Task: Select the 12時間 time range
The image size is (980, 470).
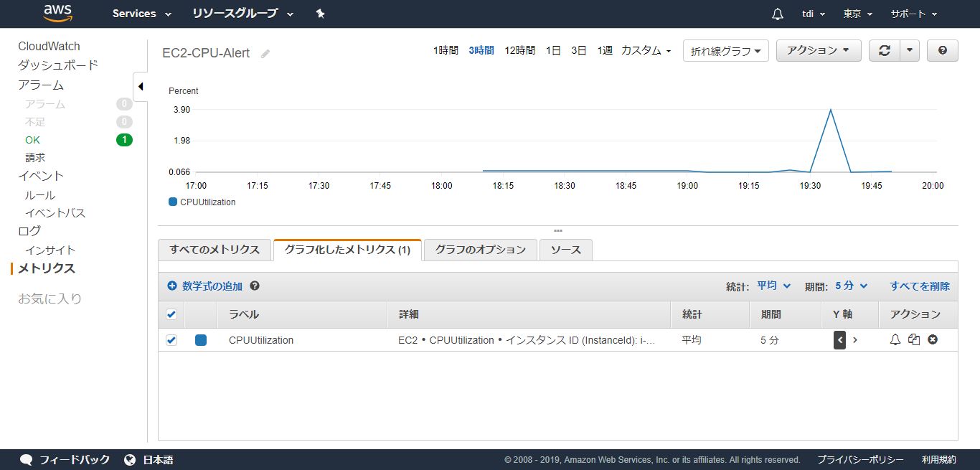Action: click(x=519, y=50)
